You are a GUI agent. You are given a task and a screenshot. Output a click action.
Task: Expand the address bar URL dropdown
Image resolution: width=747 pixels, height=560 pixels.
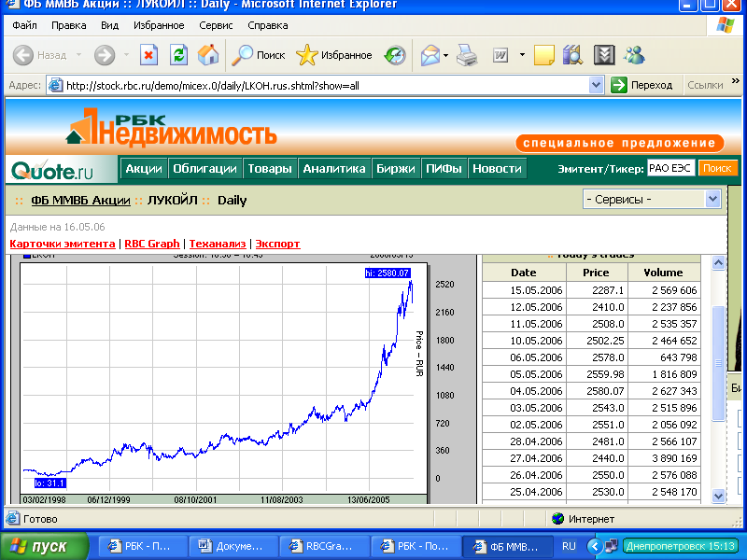(x=596, y=86)
